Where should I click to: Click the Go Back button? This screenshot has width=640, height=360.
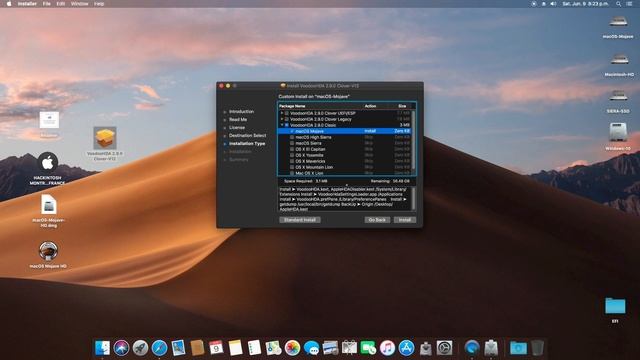377,220
